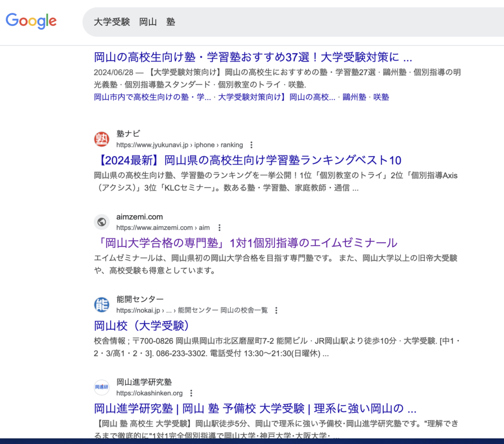This screenshot has width=504, height=444.
Task: Click the 能開センター site favicon
Action: click(x=101, y=305)
